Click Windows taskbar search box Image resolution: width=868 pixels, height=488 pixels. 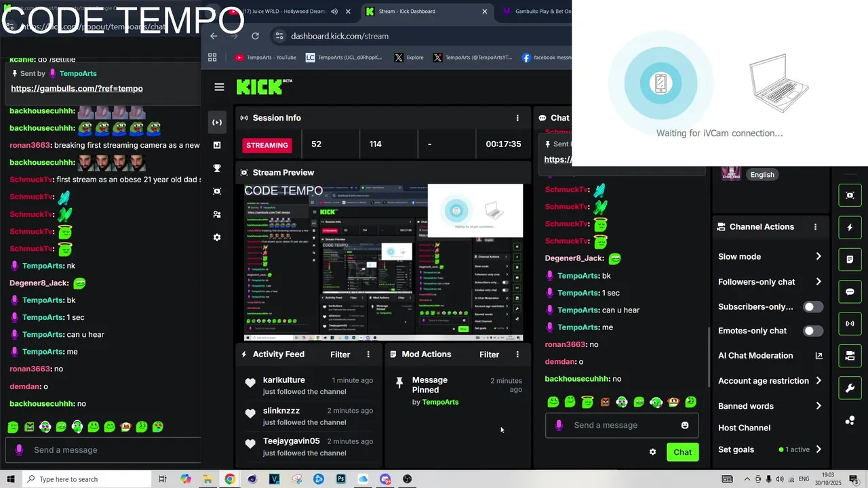point(87,479)
